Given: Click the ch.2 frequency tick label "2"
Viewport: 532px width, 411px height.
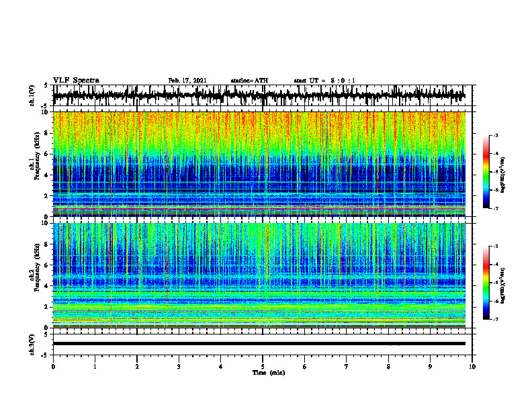Looking at the screenshot, I should 47,307.
